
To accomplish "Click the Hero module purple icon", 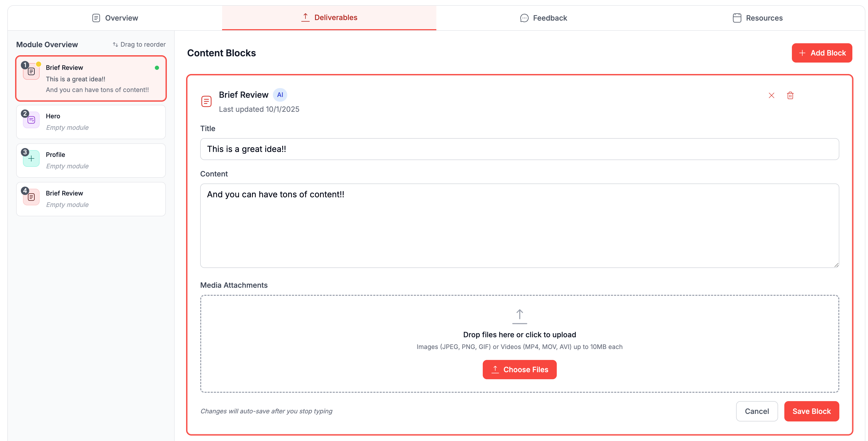I will [31, 120].
